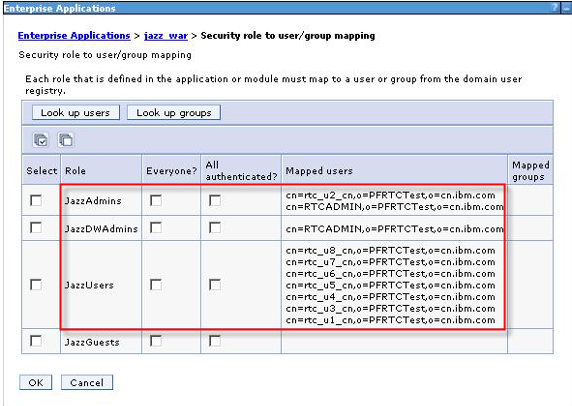Screen dimensions: 572x406
Task: Open the jazz_war breadcrumb link
Action: point(166,36)
